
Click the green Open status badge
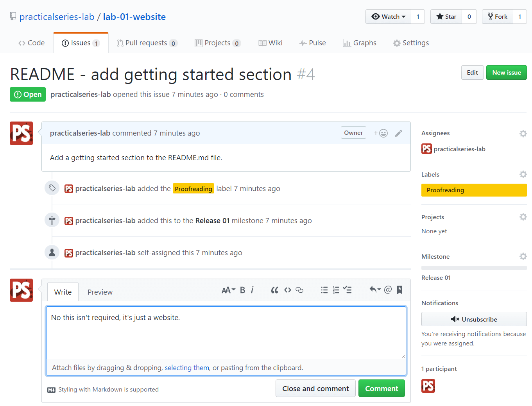click(x=28, y=95)
